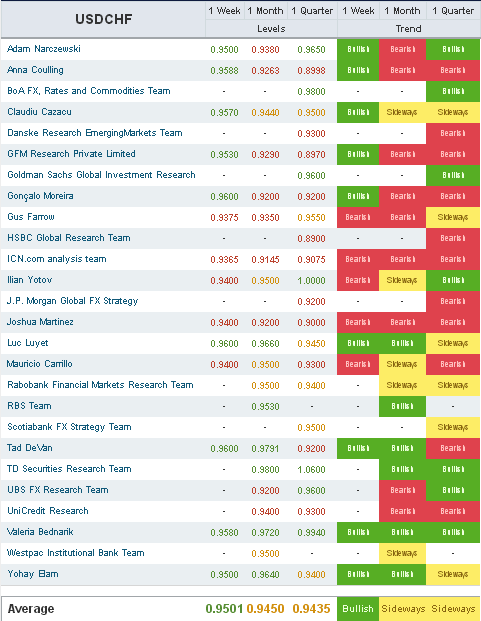The height and width of the screenshot is (621, 481).
Task: Click GFM Research's 1 Quarter level 0.8970
Action: (x=312, y=154)
